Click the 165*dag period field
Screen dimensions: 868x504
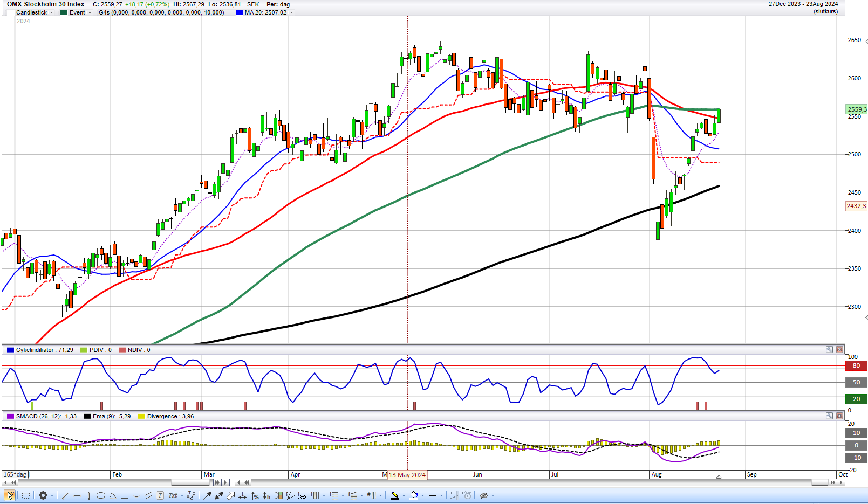point(15,474)
